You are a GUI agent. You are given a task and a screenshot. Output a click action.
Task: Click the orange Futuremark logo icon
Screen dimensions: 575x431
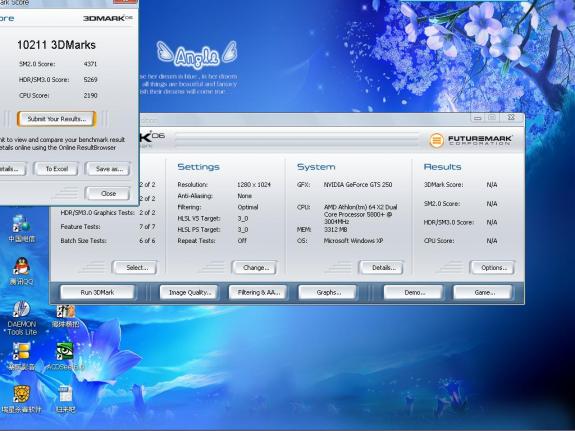pyautogui.click(x=436, y=140)
